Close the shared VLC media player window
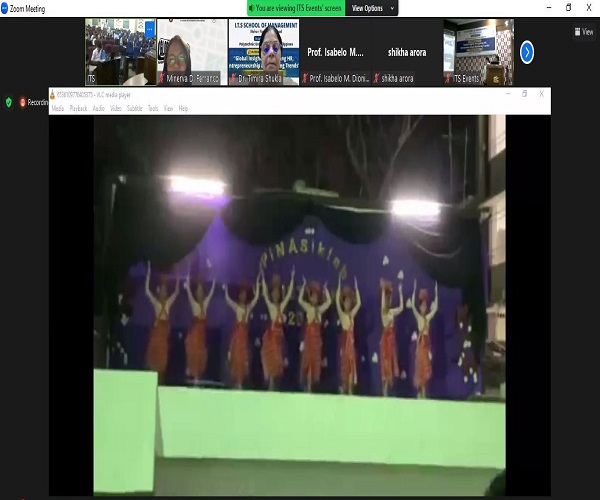 click(541, 94)
